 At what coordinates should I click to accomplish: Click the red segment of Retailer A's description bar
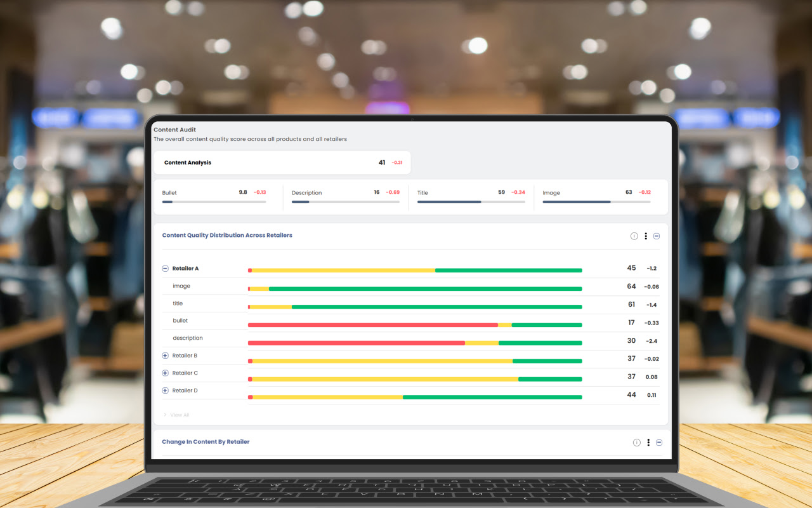[x=355, y=343]
